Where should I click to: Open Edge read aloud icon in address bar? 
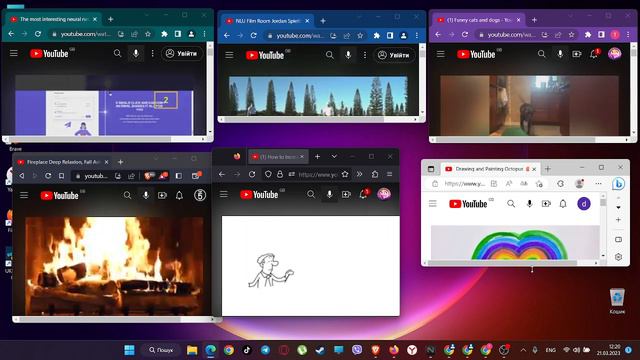(509, 184)
